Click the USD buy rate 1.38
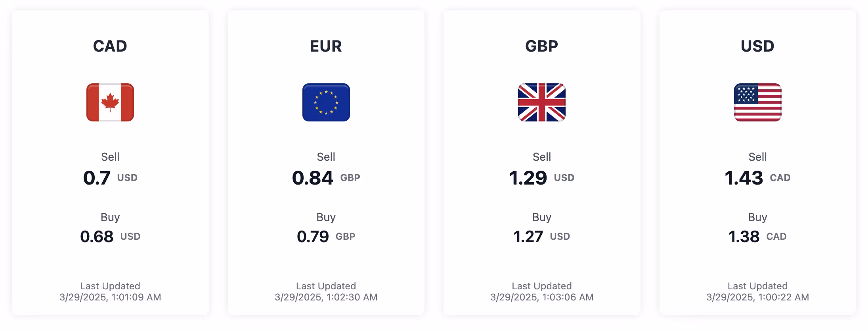The width and height of the screenshot is (868, 331). 744,237
